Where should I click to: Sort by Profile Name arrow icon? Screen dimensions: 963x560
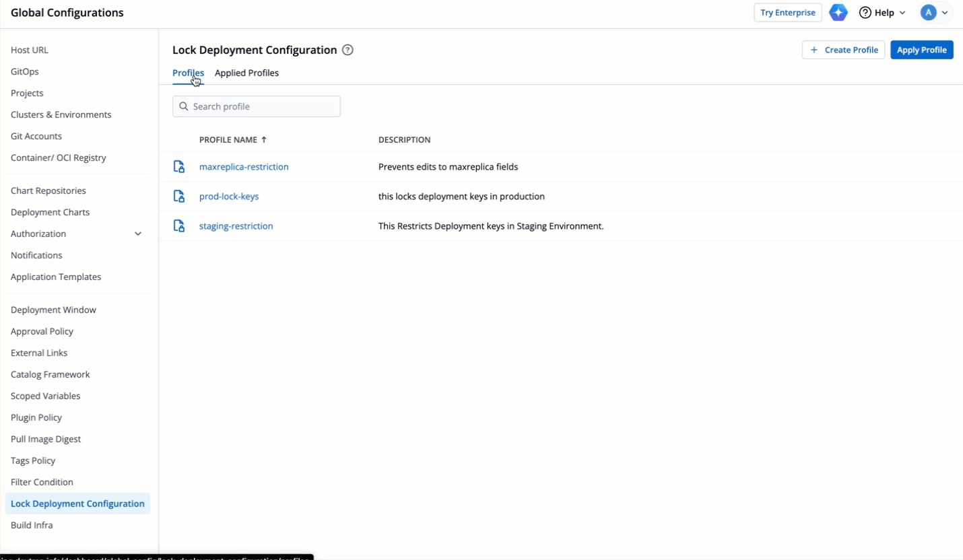[x=264, y=140]
